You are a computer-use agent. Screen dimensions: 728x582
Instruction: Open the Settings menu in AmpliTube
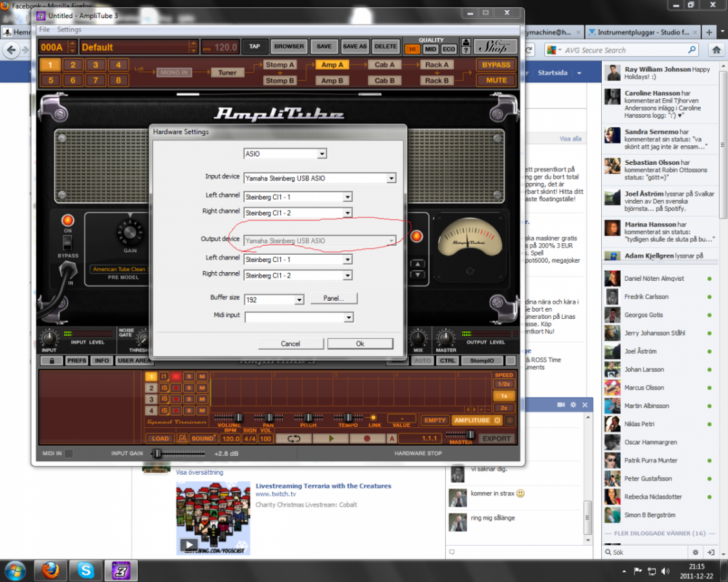pyautogui.click(x=69, y=30)
